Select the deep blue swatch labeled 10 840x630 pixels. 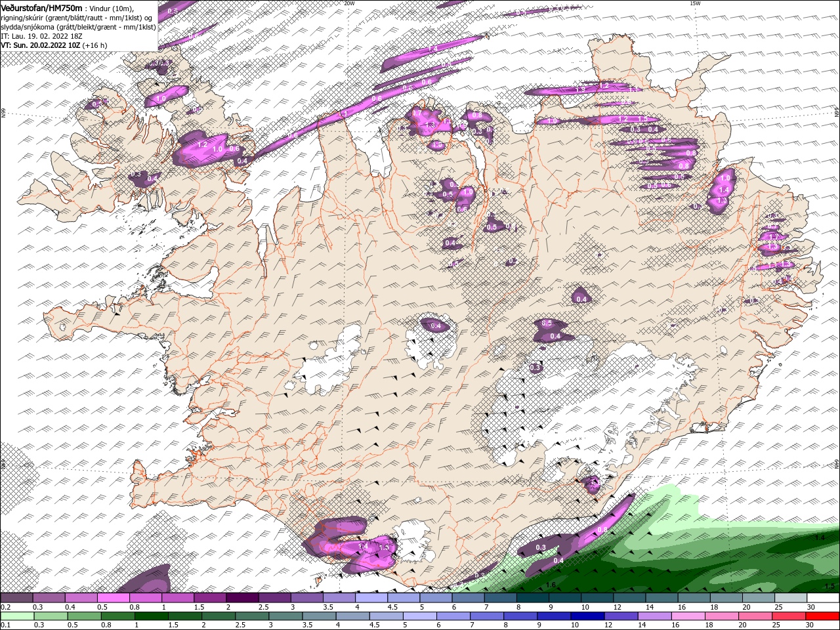(588, 616)
